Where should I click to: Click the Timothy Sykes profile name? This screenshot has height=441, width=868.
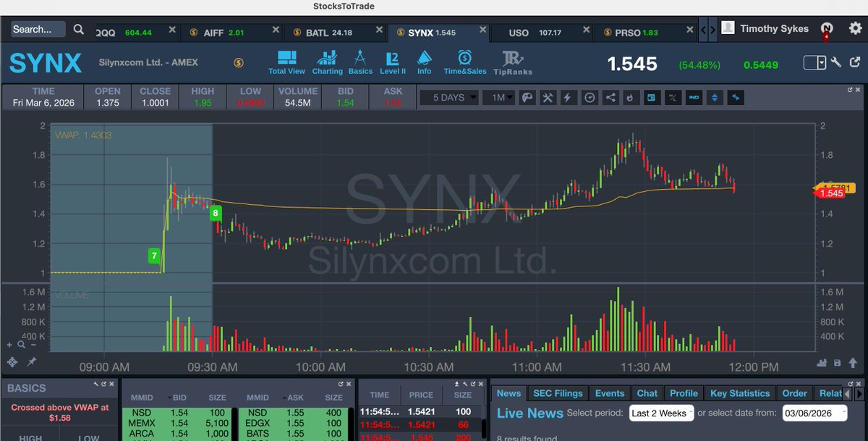pos(775,29)
